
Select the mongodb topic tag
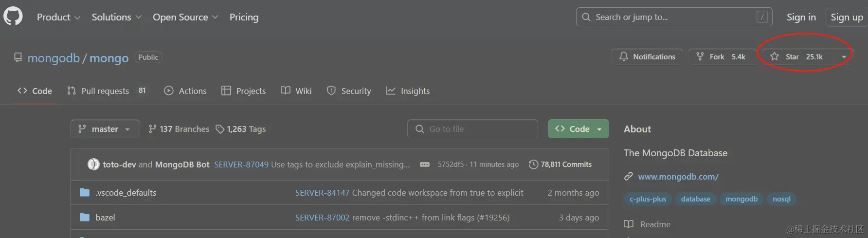click(x=741, y=199)
